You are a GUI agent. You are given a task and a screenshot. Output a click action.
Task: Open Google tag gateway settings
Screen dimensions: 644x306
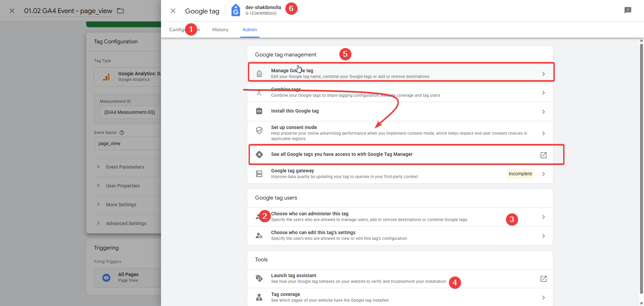click(400, 174)
